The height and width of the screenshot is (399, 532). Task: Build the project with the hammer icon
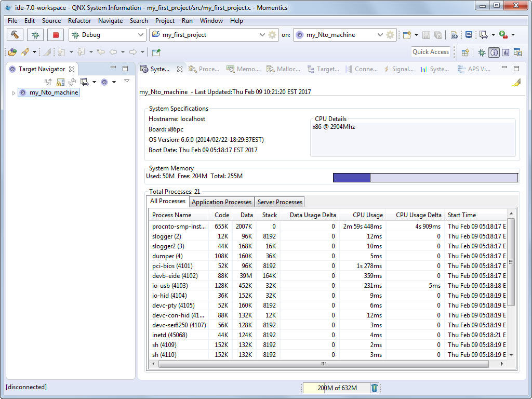15,34
